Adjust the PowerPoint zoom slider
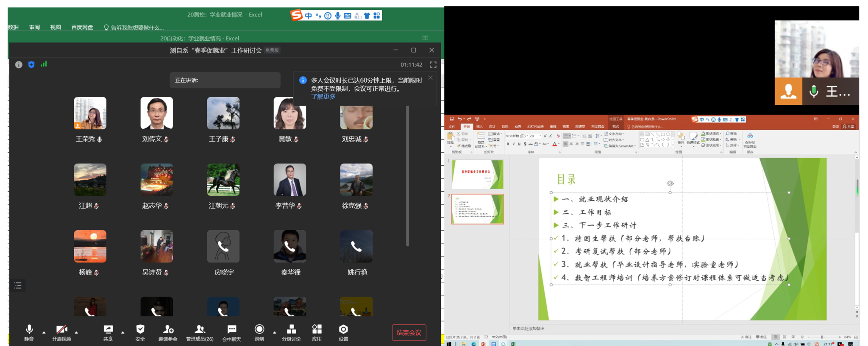 tap(822, 337)
